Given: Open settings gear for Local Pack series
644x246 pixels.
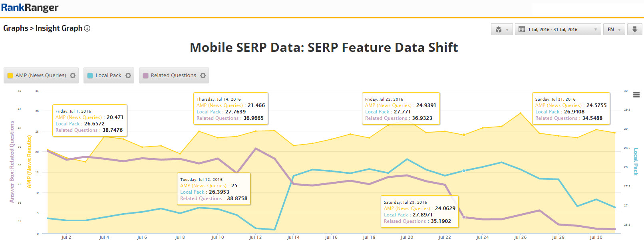Looking at the screenshot, I should (128, 75).
